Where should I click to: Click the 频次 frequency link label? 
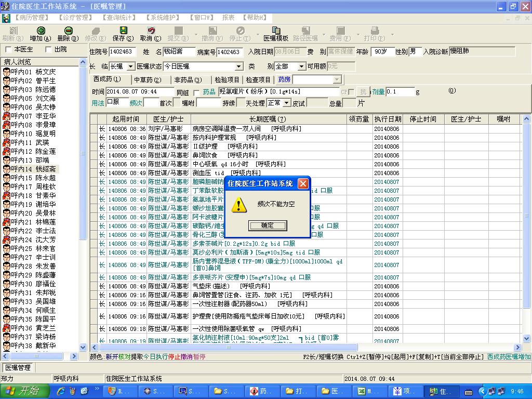(136, 103)
